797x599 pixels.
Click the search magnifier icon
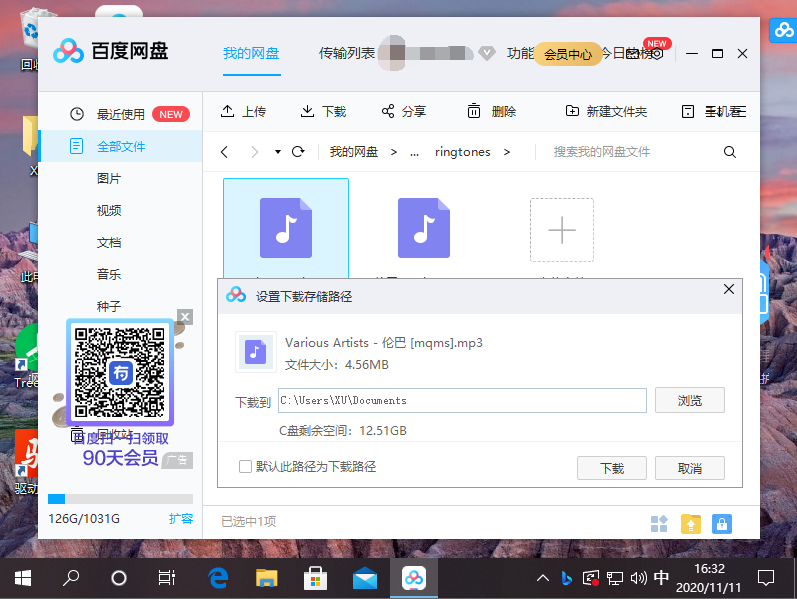(729, 152)
